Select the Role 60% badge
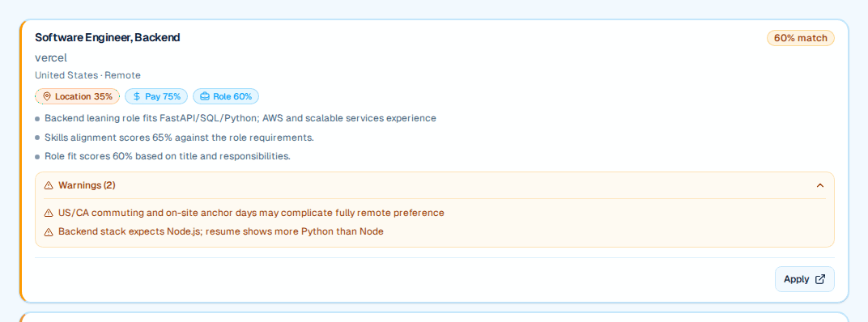 (x=226, y=96)
